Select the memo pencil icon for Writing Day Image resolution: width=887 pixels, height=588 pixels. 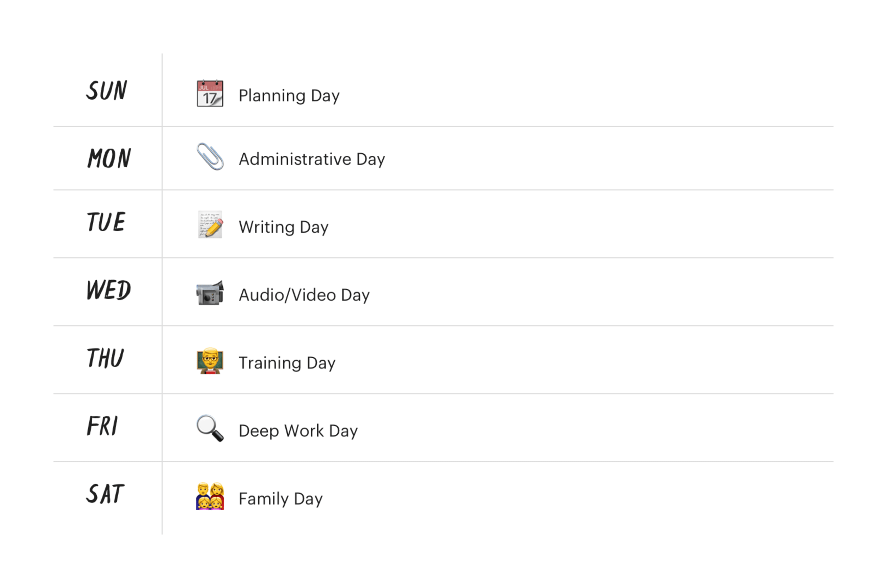pyautogui.click(x=210, y=224)
